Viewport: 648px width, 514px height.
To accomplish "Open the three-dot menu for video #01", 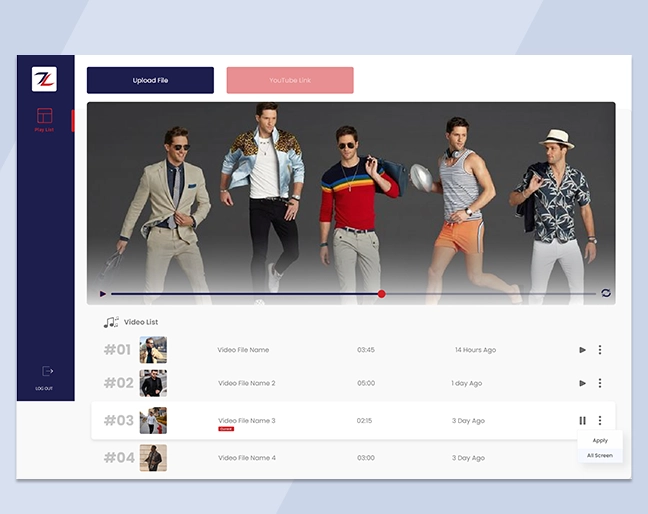I will tap(600, 350).
